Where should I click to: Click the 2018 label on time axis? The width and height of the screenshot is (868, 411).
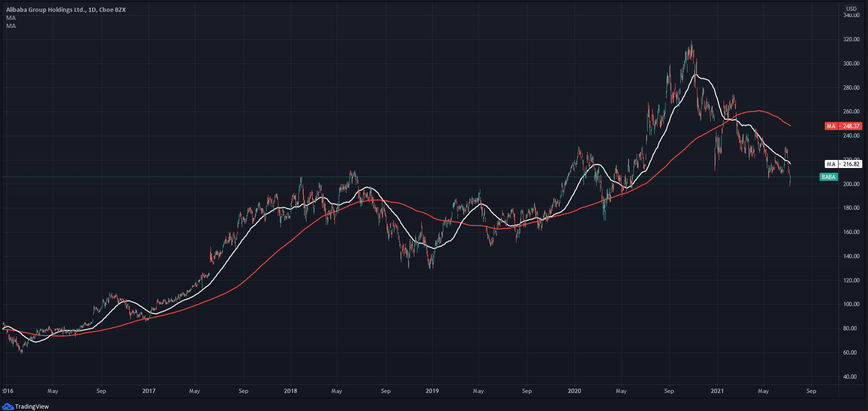pos(290,391)
